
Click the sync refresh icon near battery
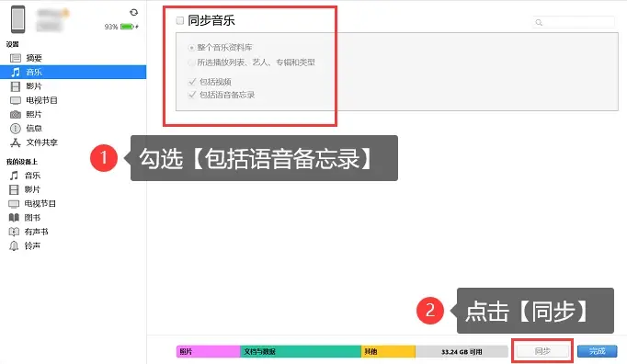(x=134, y=12)
